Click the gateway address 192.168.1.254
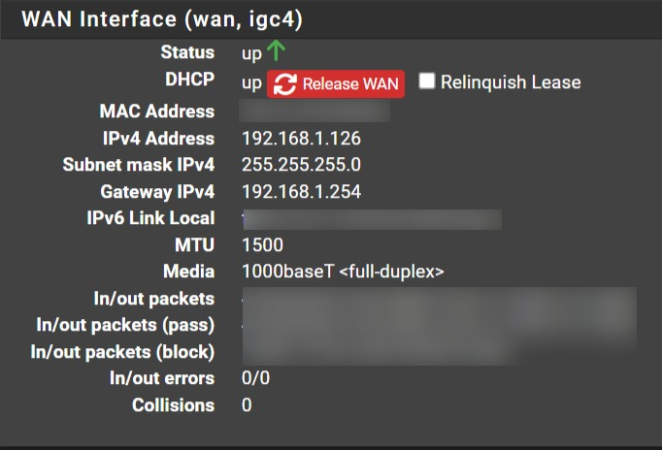Image resolution: width=662 pixels, height=450 pixels. coord(301,192)
